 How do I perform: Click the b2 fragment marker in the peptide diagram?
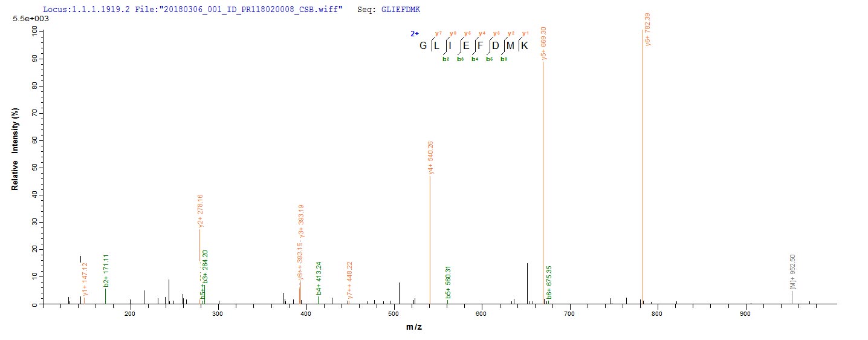pyautogui.click(x=445, y=59)
